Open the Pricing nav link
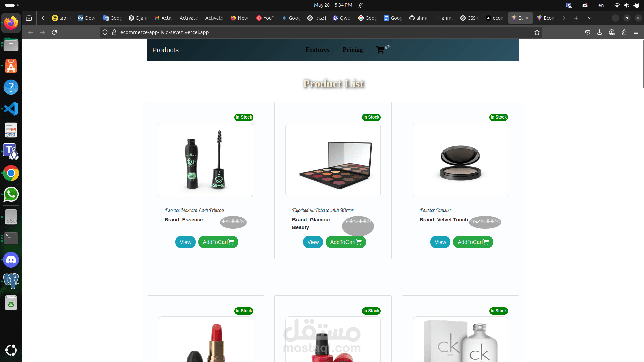 point(353,50)
